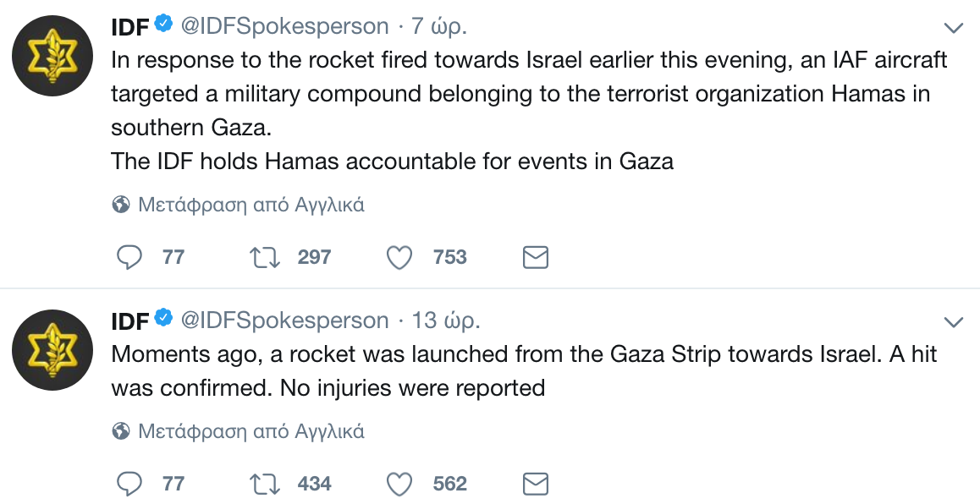This screenshot has width=980, height=504.
Task: Message the rocket launch tweet via envelope
Action: (x=535, y=484)
